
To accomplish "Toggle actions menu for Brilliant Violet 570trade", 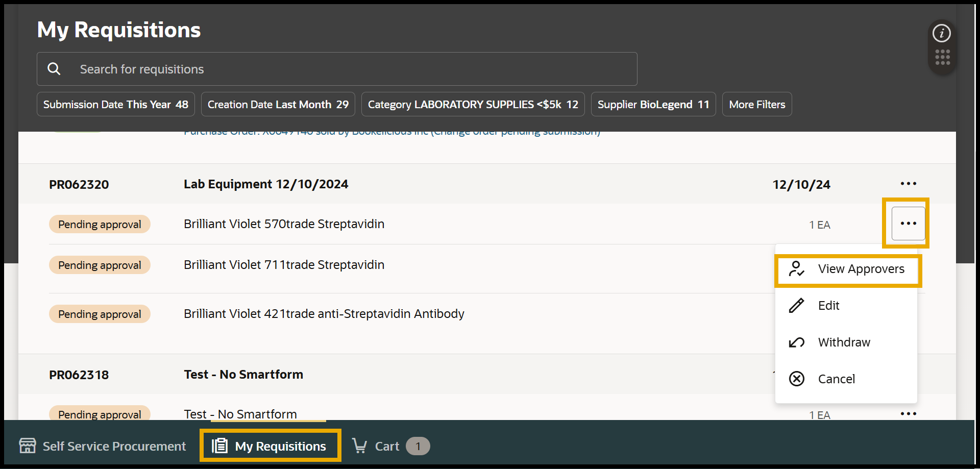I will [x=908, y=224].
